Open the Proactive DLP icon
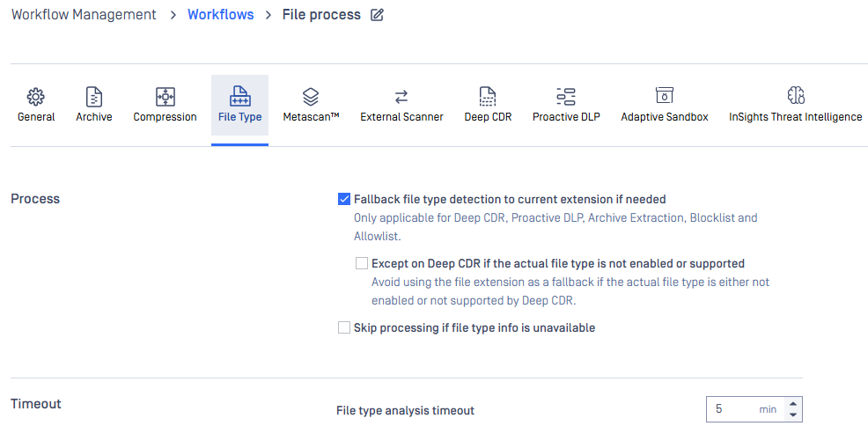 566,96
